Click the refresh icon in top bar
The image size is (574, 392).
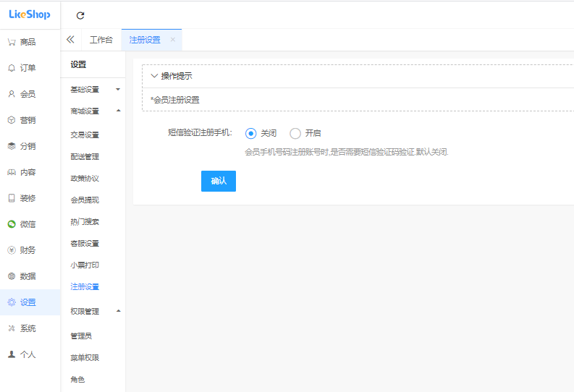click(x=80, y=15)
